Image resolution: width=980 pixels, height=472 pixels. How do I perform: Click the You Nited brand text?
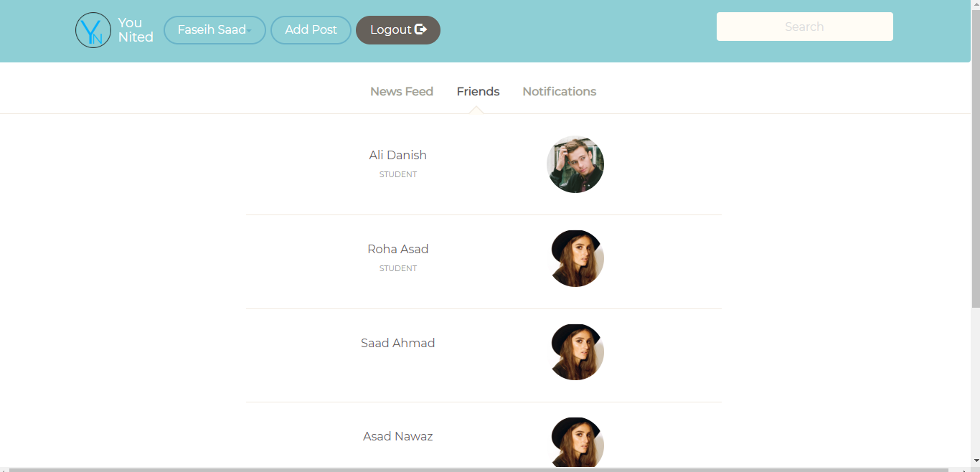tap(136, 30)
